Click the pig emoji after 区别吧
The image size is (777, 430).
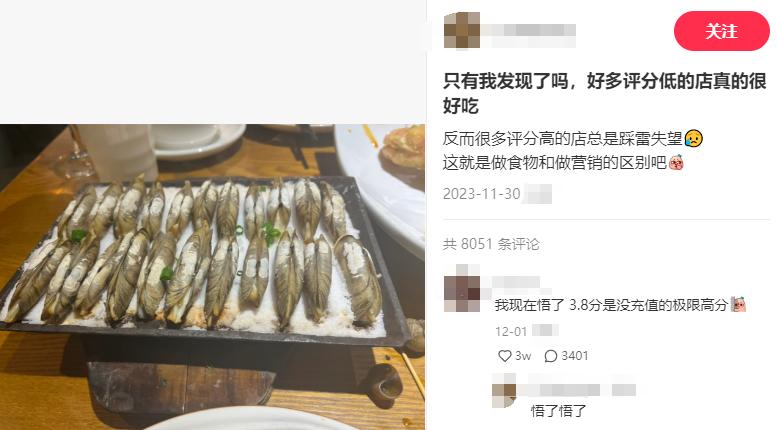click(676, 162)
